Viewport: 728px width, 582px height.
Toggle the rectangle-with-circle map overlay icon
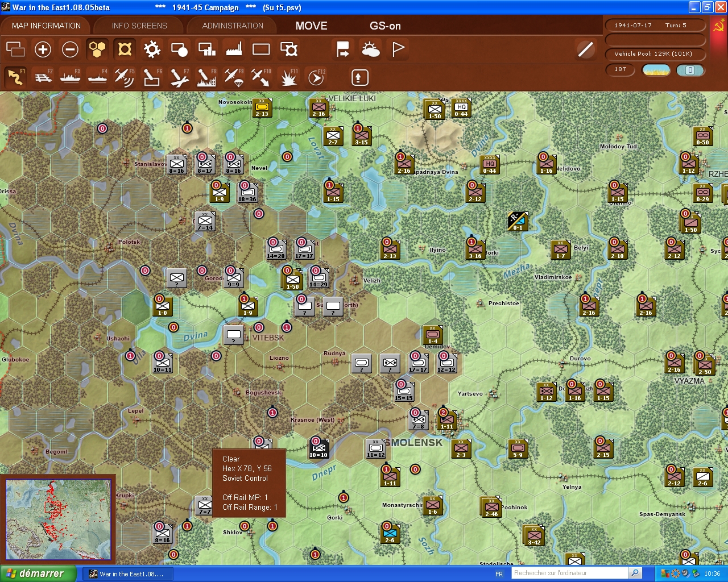pos(179,49)
